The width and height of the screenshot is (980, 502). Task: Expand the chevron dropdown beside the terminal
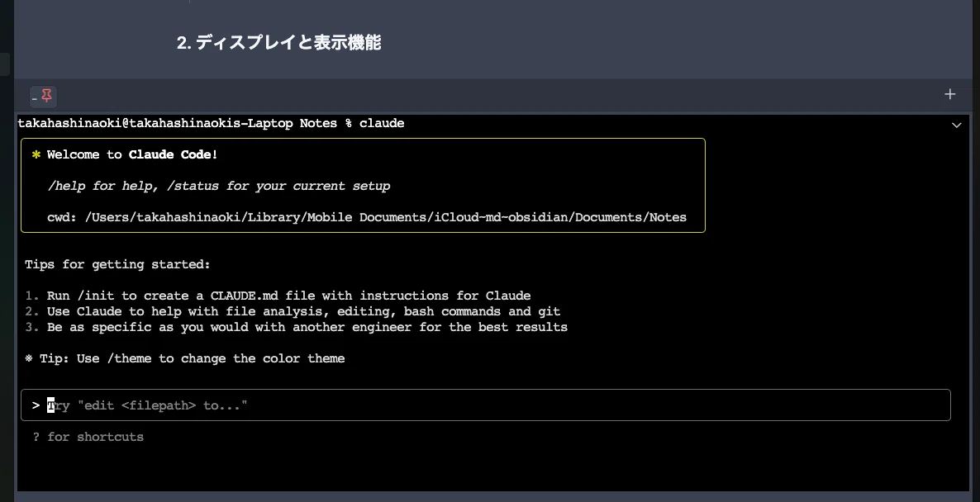(x=956, y=125)
